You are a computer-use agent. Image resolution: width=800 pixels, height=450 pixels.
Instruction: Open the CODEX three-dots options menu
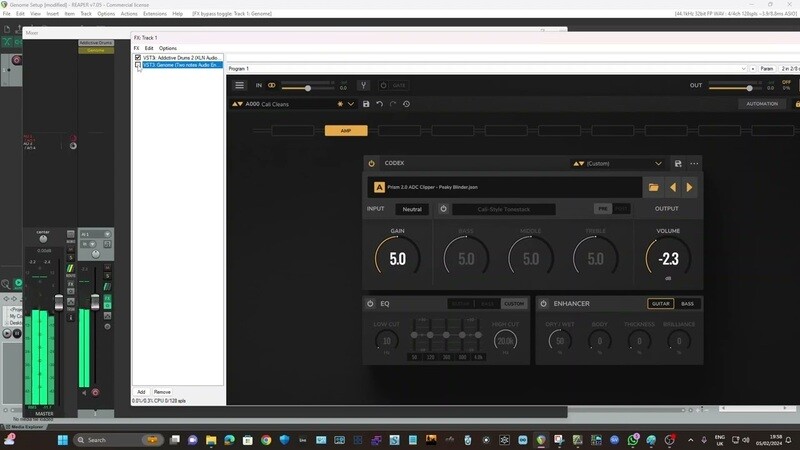point(694,164)
